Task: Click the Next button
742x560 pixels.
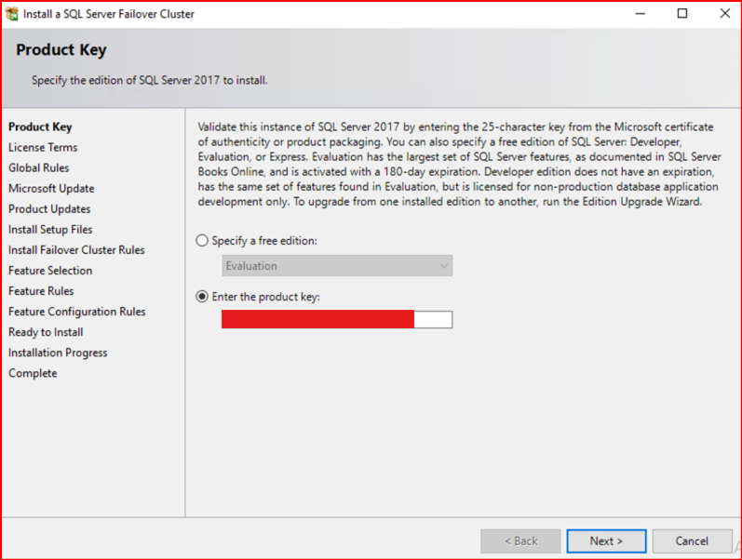Action: 606,541
